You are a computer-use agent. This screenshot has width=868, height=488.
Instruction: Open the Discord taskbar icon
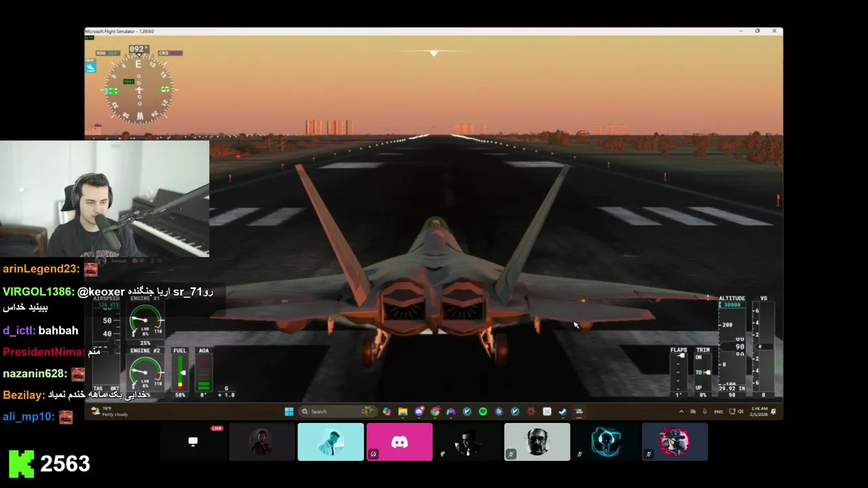(419, 411)
